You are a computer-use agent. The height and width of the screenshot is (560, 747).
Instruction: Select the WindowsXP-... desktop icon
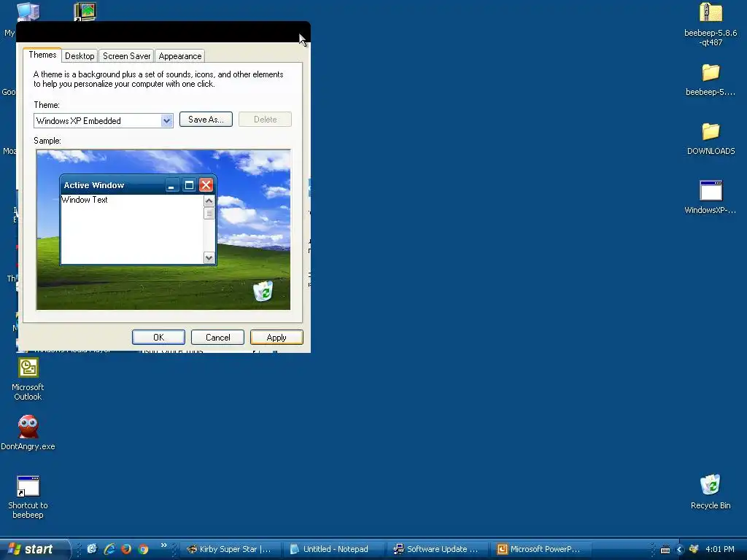tap(711, 198)
